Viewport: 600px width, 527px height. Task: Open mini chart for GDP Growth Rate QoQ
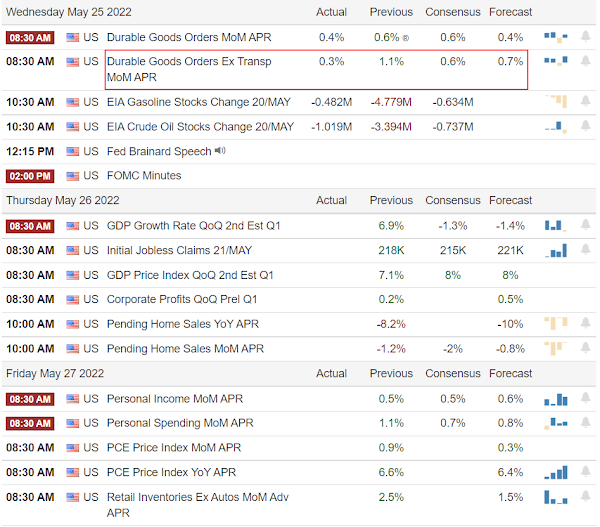pos(556,225)
